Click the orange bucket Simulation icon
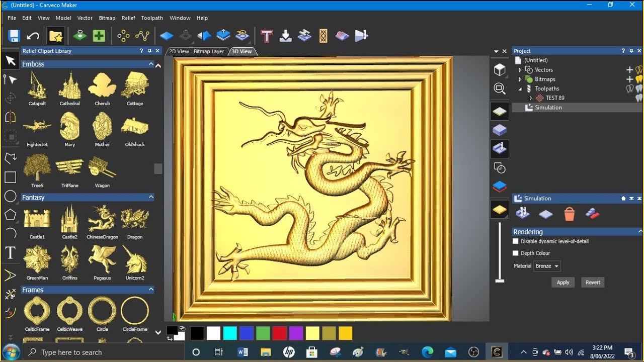Image resolution: width=644 pixels, height=362 pixels. coord(570,214)
